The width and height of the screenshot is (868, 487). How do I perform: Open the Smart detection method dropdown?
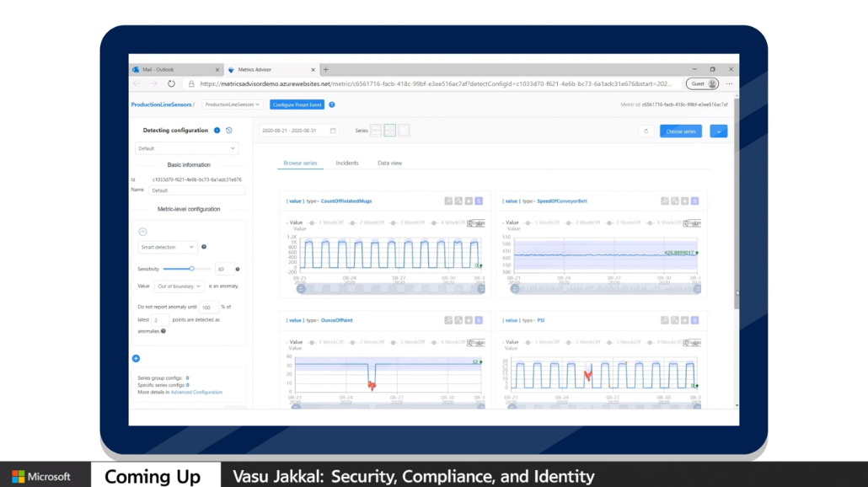coord(168,248)
